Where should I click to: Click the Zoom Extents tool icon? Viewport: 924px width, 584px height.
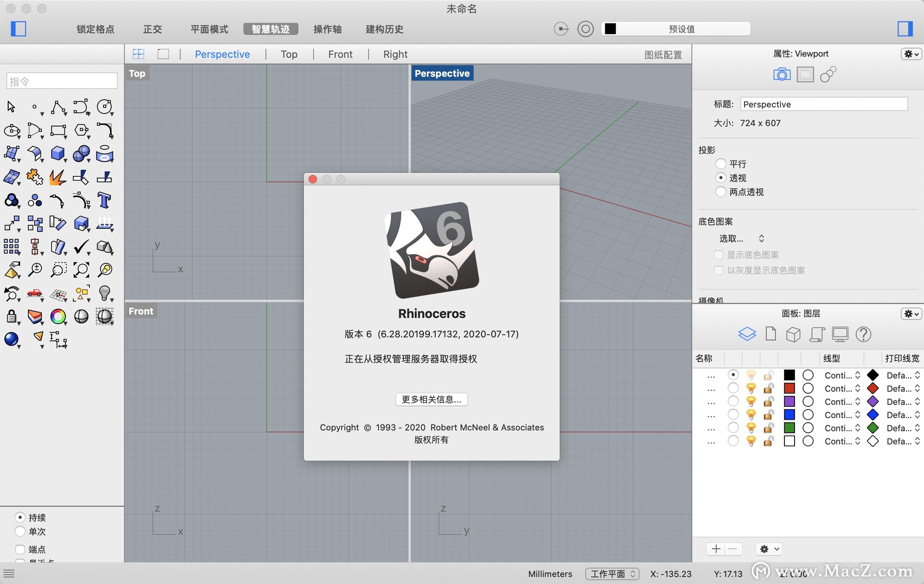(x=81, y=269)
